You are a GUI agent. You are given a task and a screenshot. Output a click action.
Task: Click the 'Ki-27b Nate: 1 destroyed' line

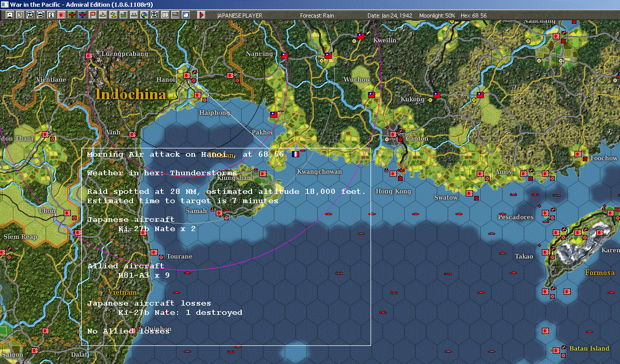180,313
